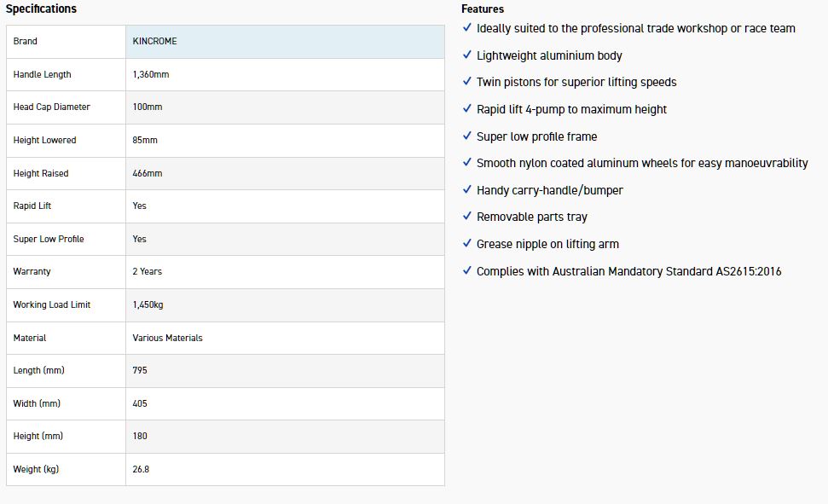828x504 pixels.
Task: Click the Working Load Limit row label
Action: tap(52, 304)
